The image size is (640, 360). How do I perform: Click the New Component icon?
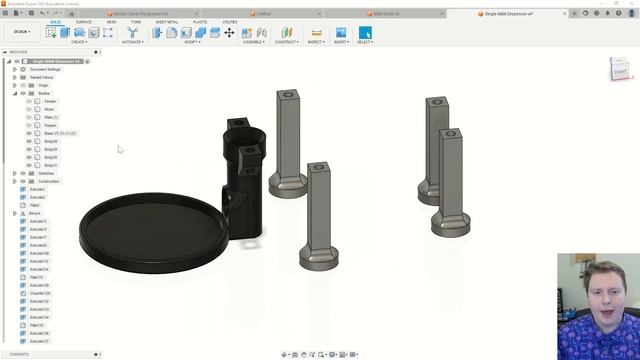247,33
